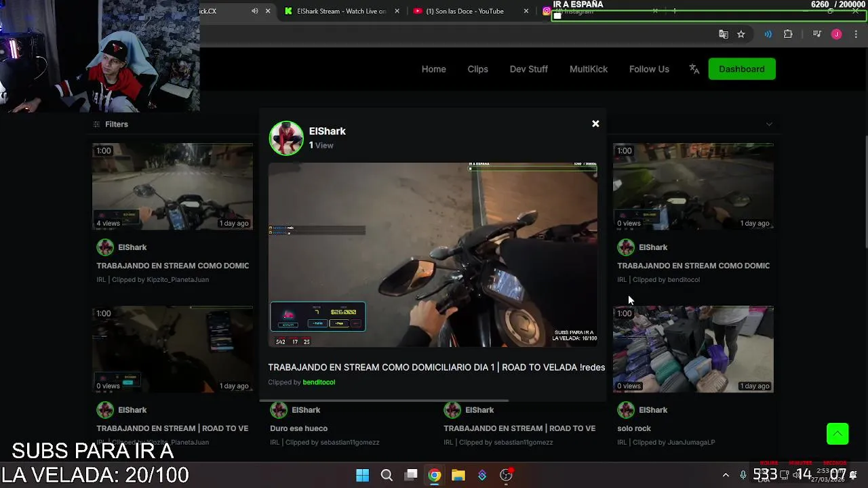Open Task View on the taskbar

coord(411,475)
